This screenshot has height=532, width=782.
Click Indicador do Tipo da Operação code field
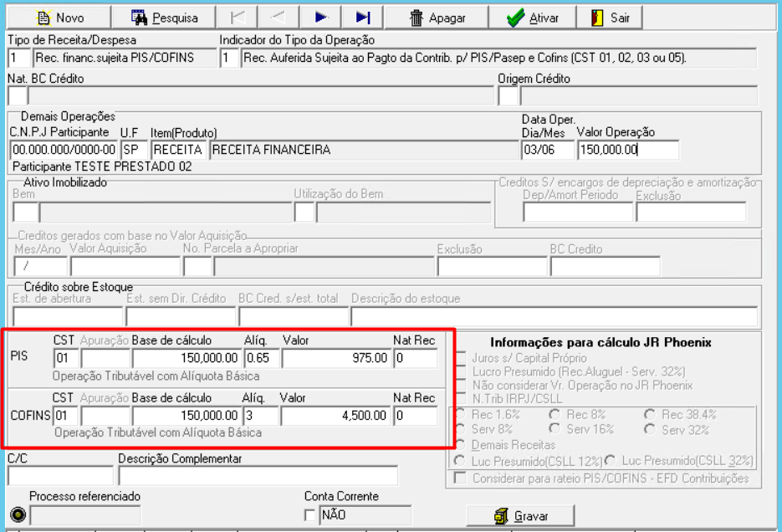coord(229,58)
